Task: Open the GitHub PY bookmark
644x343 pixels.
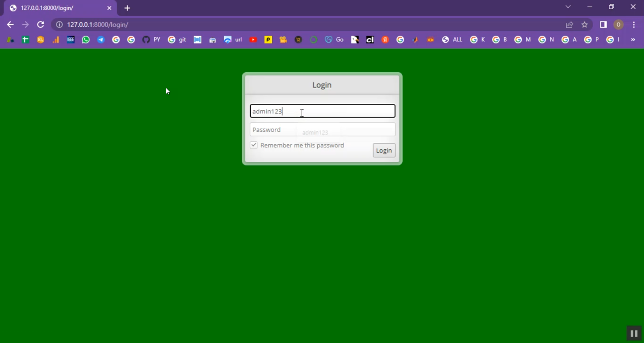Action: click(x=151, y=39)
